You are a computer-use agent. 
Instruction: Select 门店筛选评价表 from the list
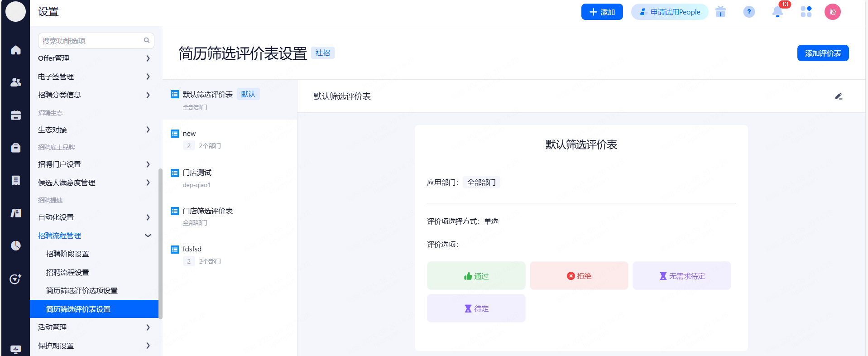[208, 212]
